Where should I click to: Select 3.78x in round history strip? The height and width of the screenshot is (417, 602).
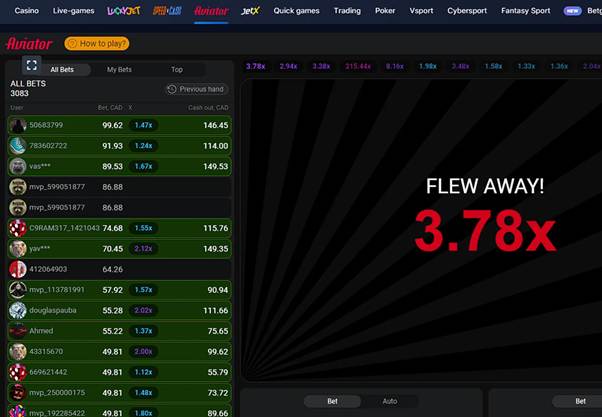tap(256, 66)
